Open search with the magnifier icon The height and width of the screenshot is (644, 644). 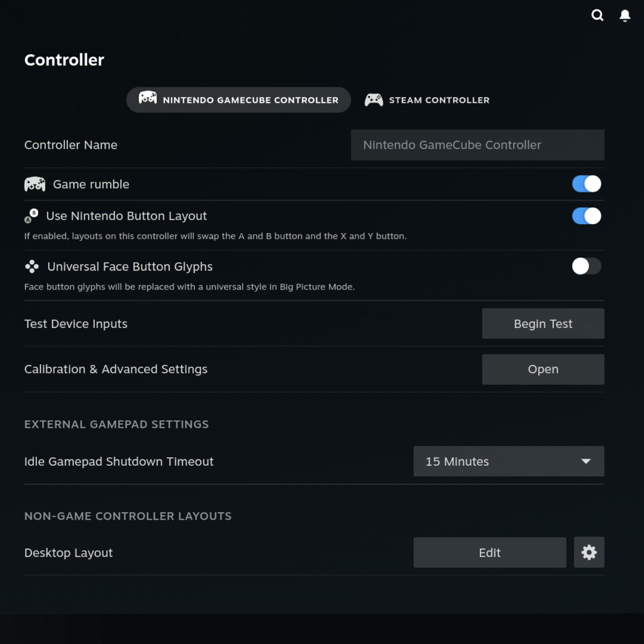pyautogui.click(x=597, y=15)
